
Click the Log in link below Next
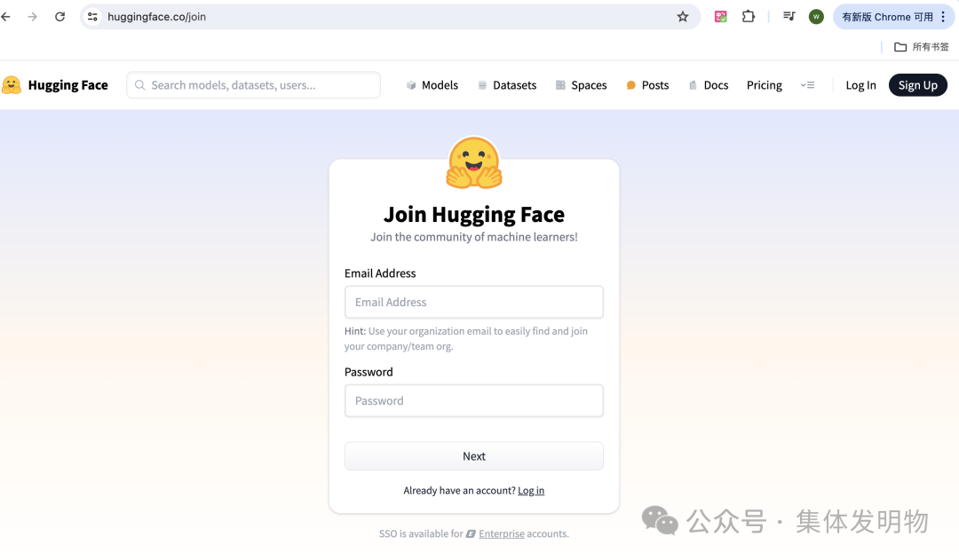(531, 490)
